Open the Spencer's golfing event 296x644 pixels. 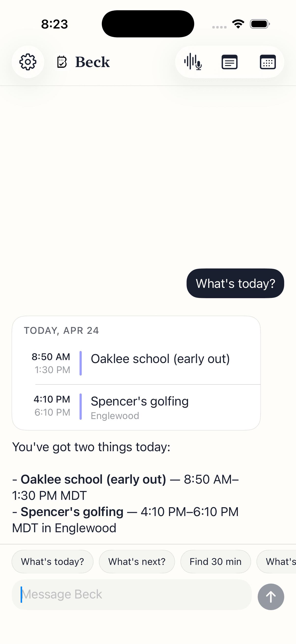(139, 402)
